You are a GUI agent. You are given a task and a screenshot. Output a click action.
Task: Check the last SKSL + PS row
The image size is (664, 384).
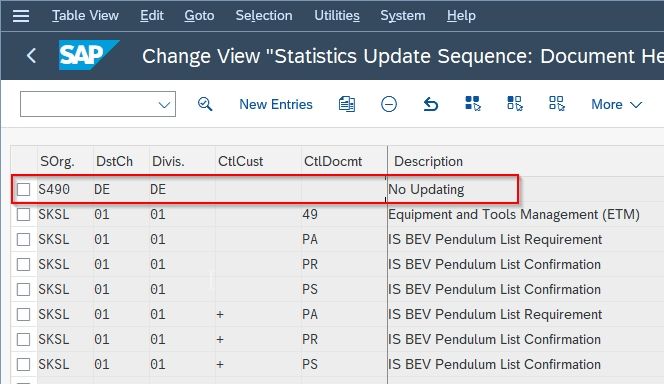tap(23, 364)
